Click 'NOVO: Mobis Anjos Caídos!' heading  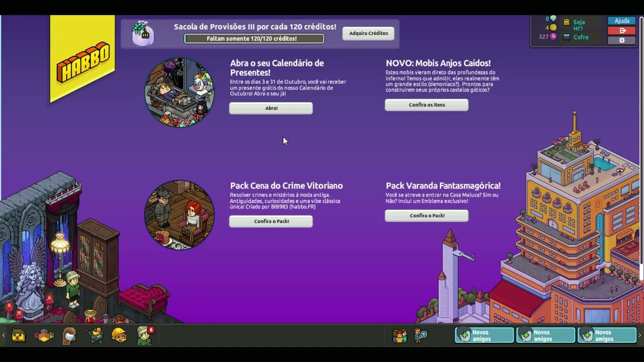[x=438, y=63]
